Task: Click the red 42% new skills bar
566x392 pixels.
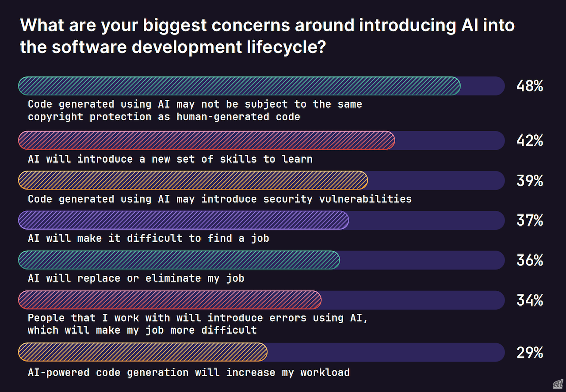Action: (x=207, y=141)
